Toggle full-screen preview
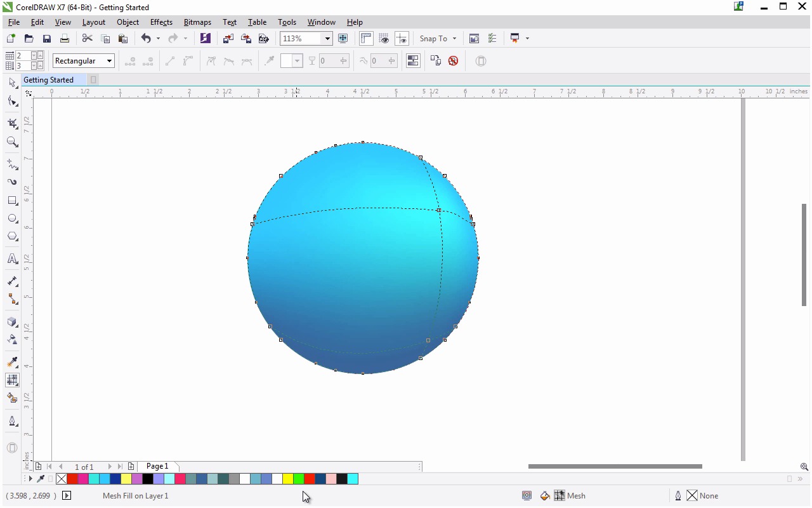 tap(343, 39)
